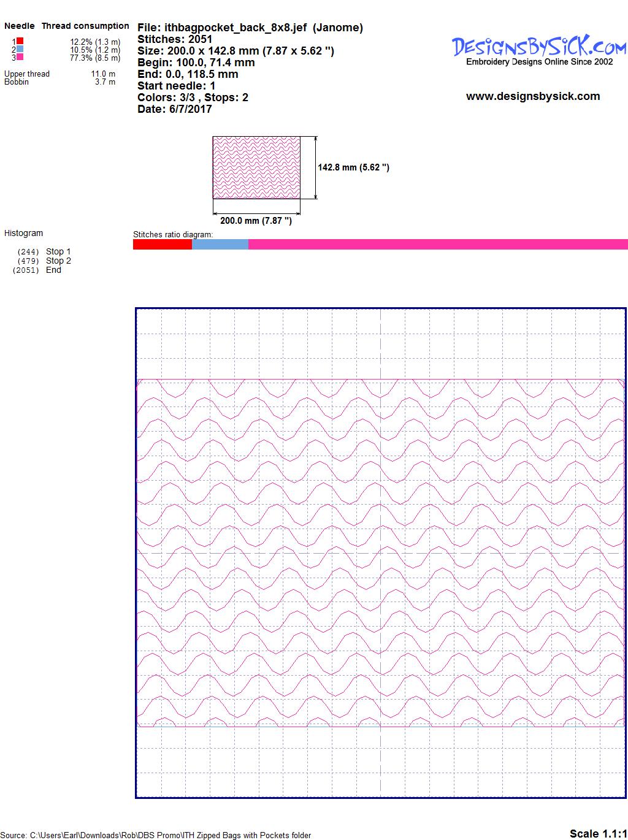Click the blue needle 2 color swatch
The height and width of the screenshot is (840, 628).
click(20, 49)
